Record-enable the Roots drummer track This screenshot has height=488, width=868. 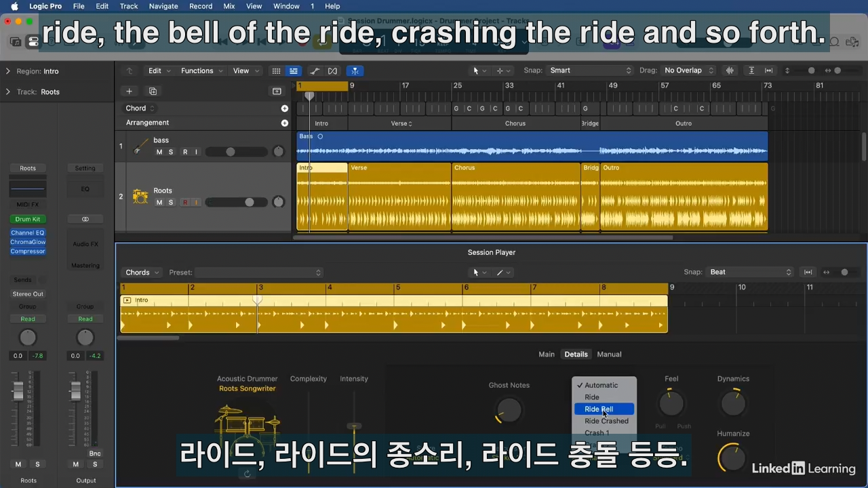(x=185, y=202)
